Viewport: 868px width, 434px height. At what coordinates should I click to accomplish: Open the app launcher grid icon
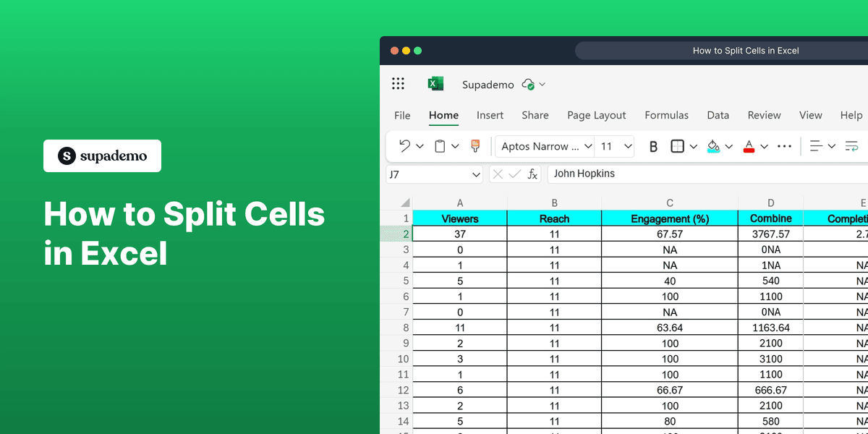(x=398, y=83)
